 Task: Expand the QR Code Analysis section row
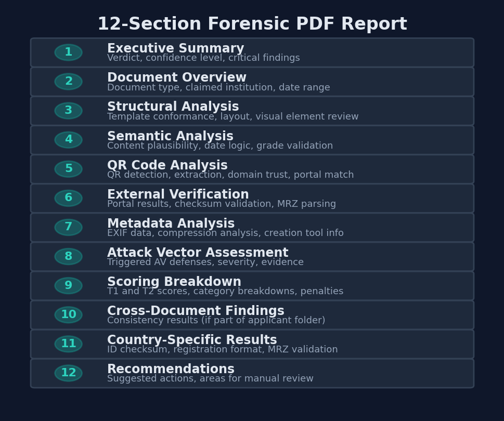[252, 168]
